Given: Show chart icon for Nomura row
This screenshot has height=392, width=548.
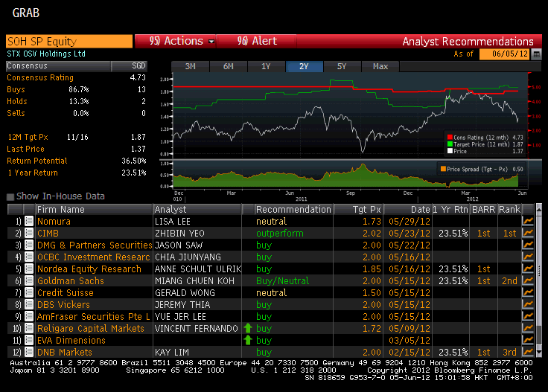Looking at the screenshot, I should click(x=528, y=221).
